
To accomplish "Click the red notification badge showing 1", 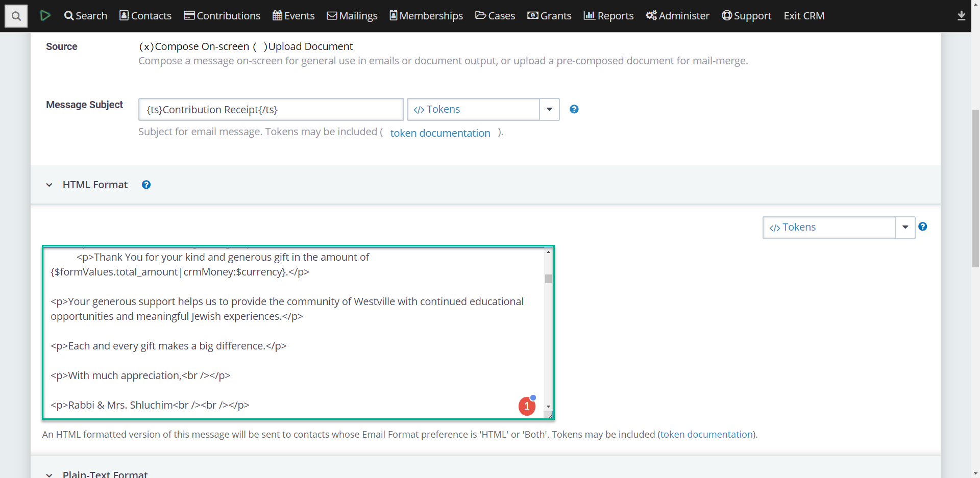I will [x=527, y=407].
